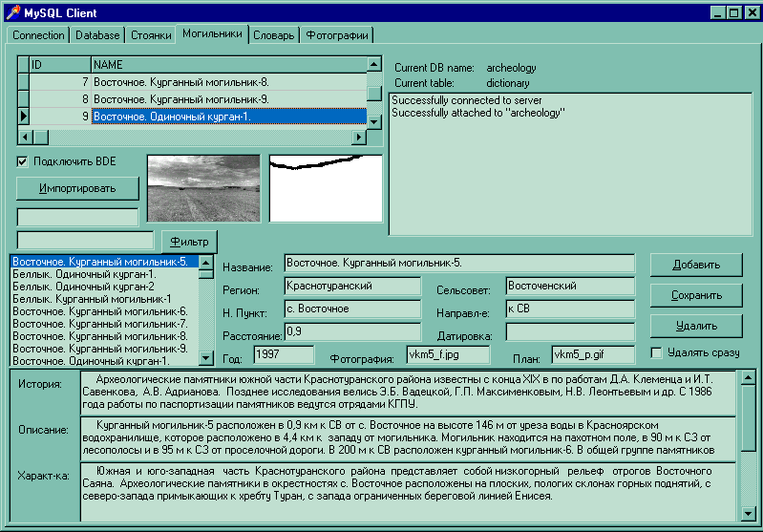763x532 pixels.
Task: Switch to the Фотографии tab
Action: [x=337, y=35]
